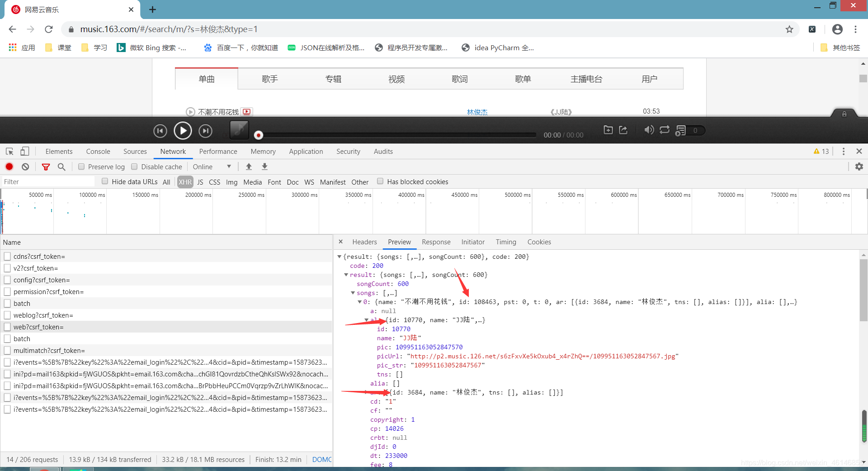Activate DevTools inspect element picker
This screenshot has height=471, width=868.
click(x=9, y=152)
